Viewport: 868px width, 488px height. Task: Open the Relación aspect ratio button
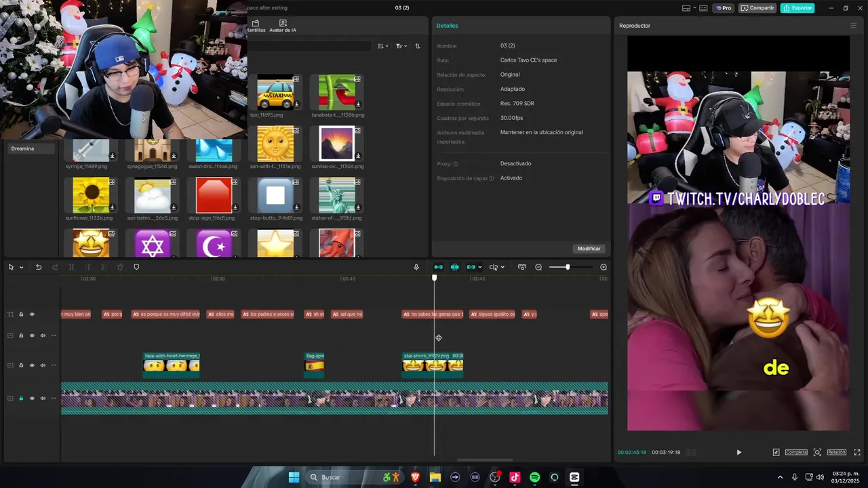(x=836, y=452)
